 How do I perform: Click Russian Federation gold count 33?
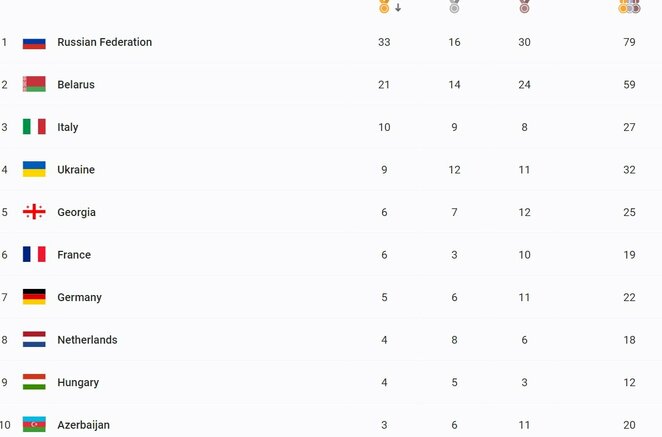(384, 43)
